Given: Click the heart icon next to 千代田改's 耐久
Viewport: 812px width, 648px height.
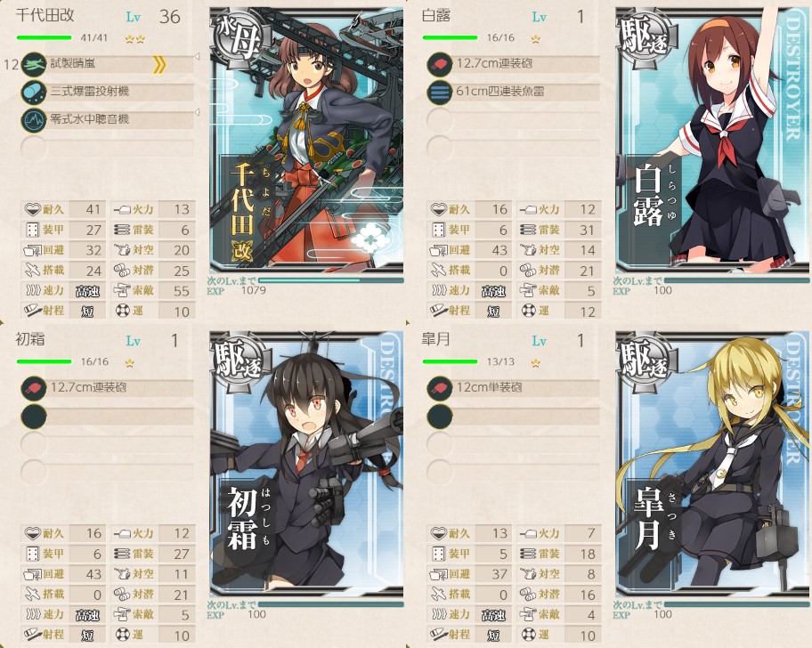Looking at the screenshot, I should pos(33,209).
